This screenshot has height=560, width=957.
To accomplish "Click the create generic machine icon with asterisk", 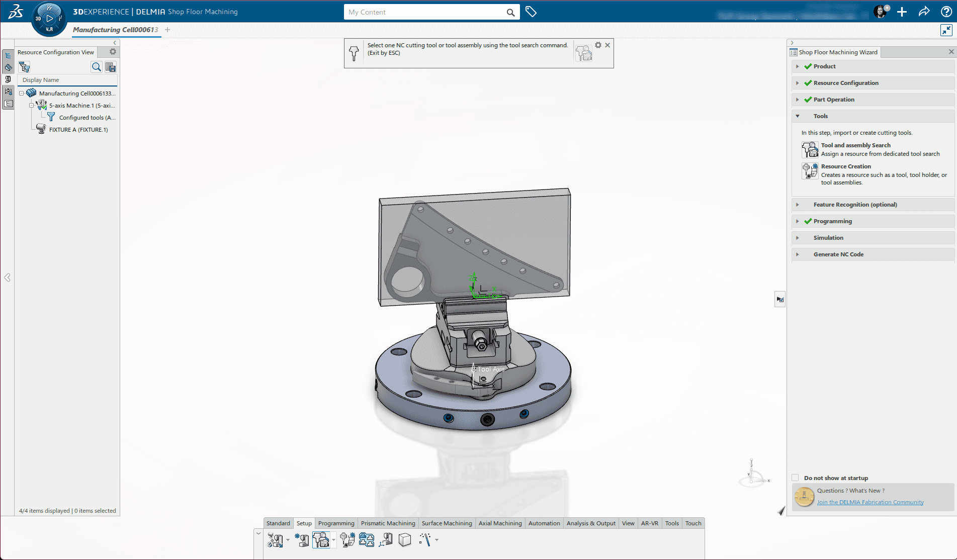I will pos(302,540).
